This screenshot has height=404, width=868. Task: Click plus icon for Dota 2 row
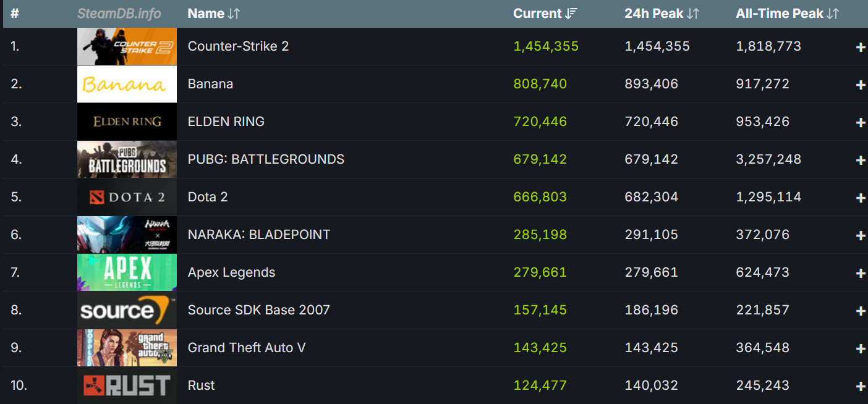point(860,198)
